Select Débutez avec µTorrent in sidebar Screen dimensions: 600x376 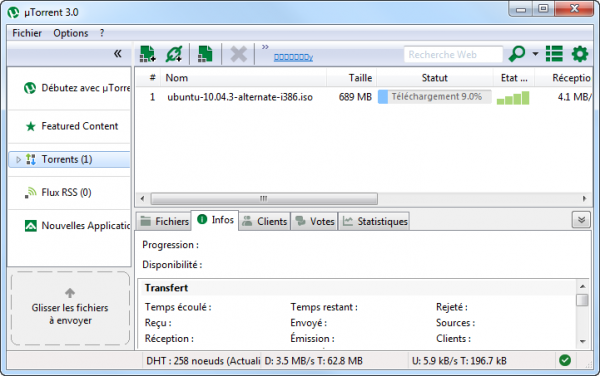(69, 88)
